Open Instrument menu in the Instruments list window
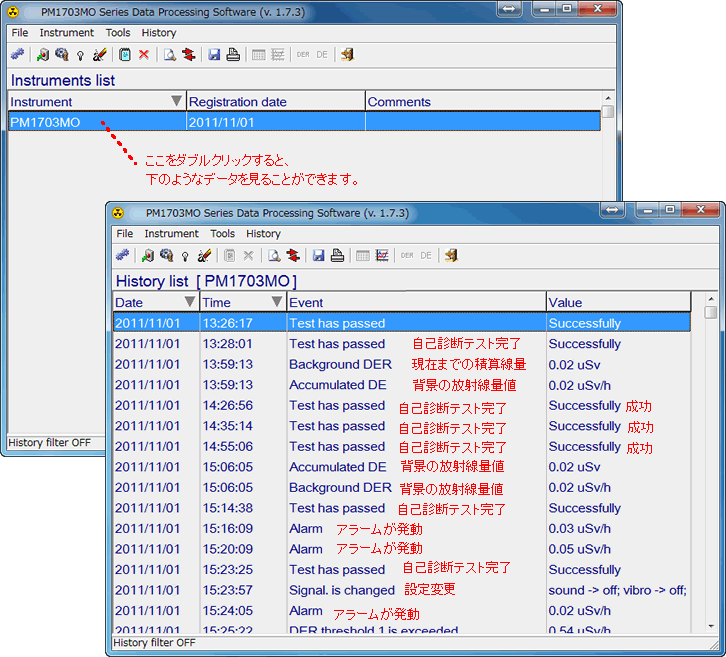The height and width of the screenshot is (657, 726). 67,32
